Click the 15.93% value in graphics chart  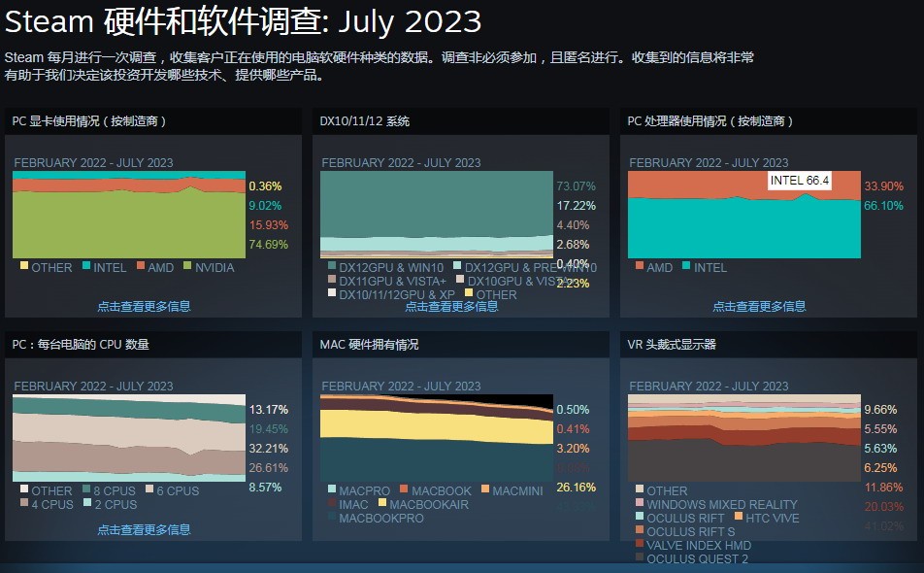(269, 224)
